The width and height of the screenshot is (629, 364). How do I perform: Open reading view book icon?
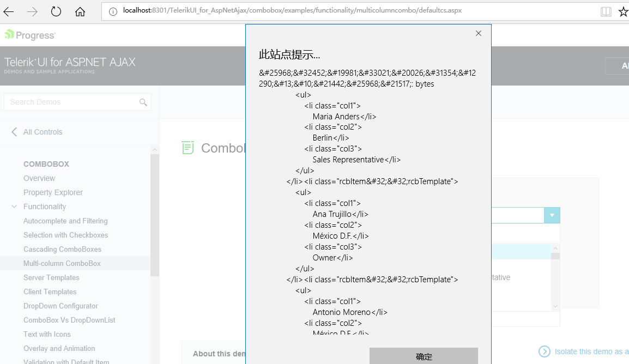pyautogui.click(x=606, y=11)
